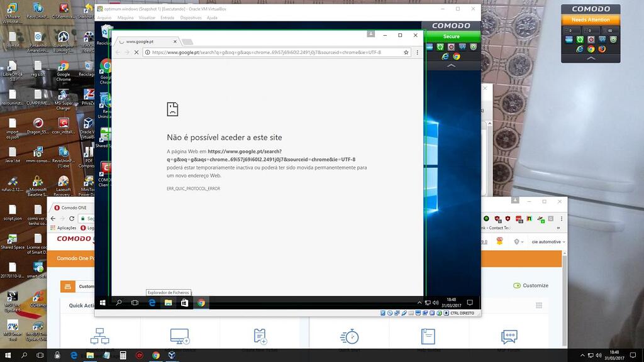The image size is (644, 362).
Task: Open the Windows Store from the VM taskbar
Action: tap(184, 302)
